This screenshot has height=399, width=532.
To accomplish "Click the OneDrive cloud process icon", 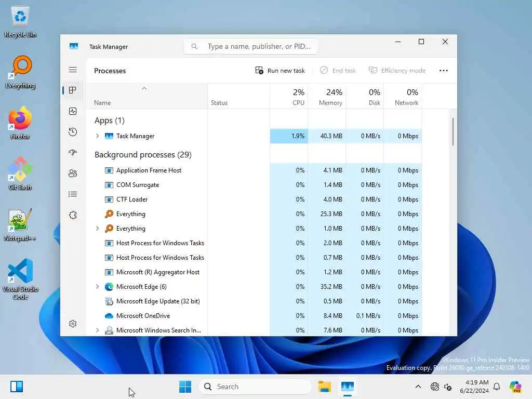I will tap(109, 316).
